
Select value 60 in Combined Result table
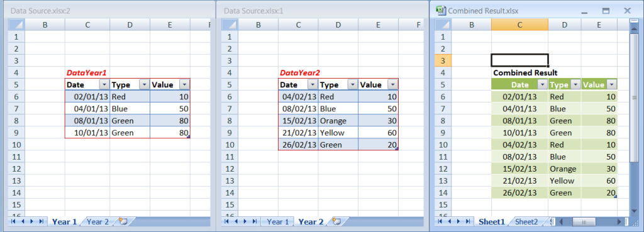point(599,180)
